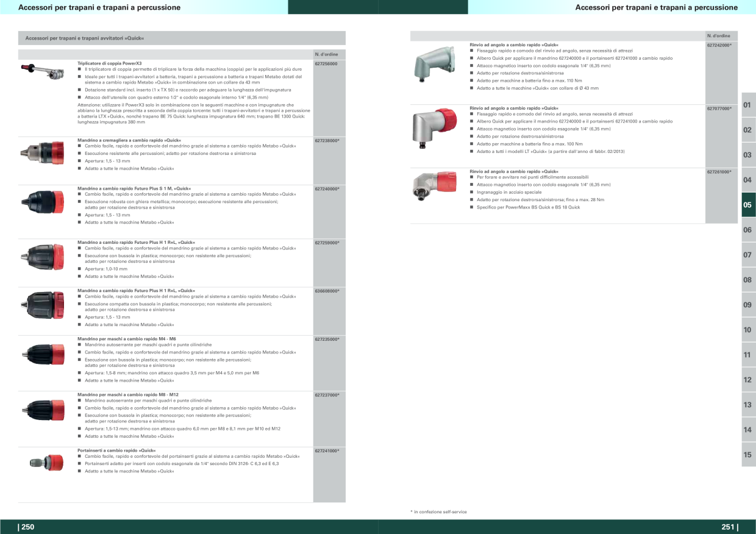The width and height of the screenshot is (756, 534).
Task: Click title Mandrino a cambio rapido Futuro Plus S 1 M
Action: point(134,188)
